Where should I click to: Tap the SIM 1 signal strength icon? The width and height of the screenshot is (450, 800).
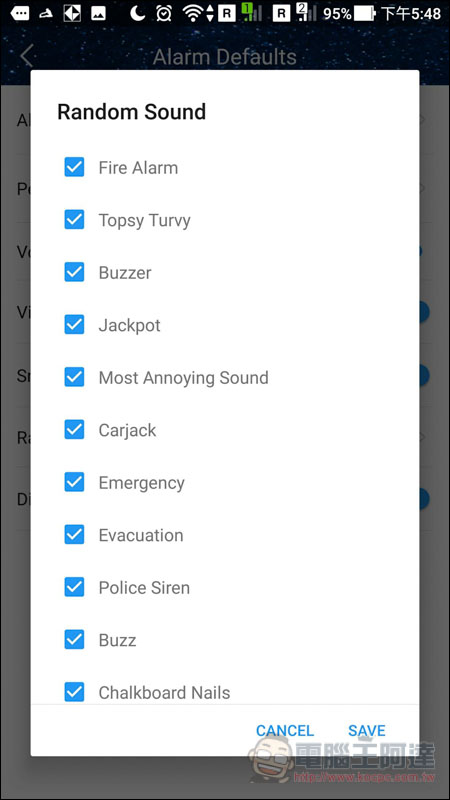click(x=252, y=12)
